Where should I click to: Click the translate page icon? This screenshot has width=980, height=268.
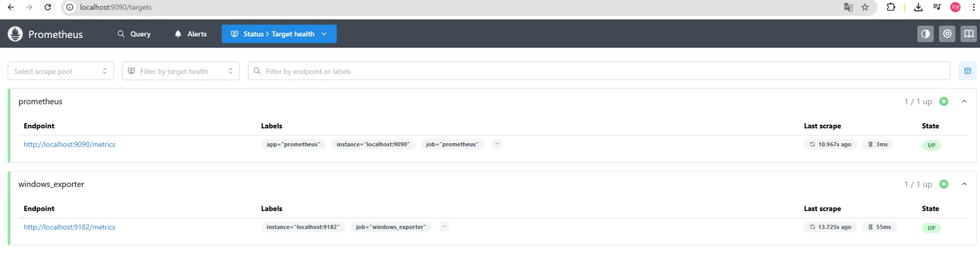[848, 7]
